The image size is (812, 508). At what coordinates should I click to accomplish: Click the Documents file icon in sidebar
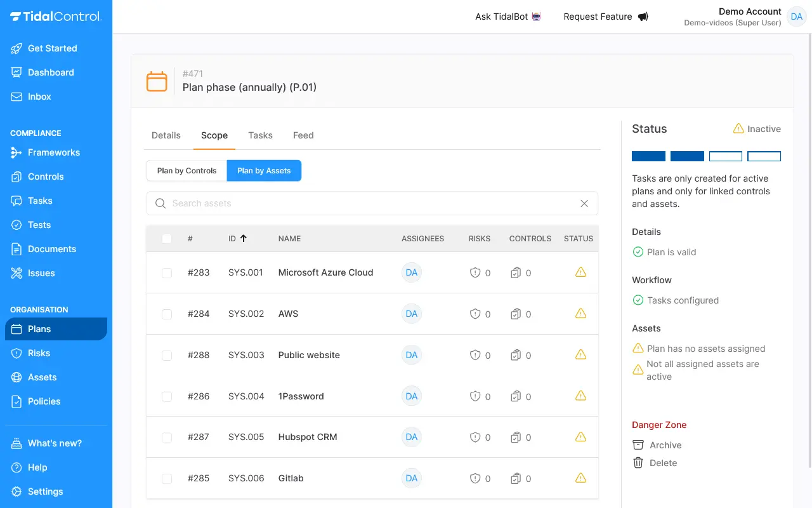16,249
